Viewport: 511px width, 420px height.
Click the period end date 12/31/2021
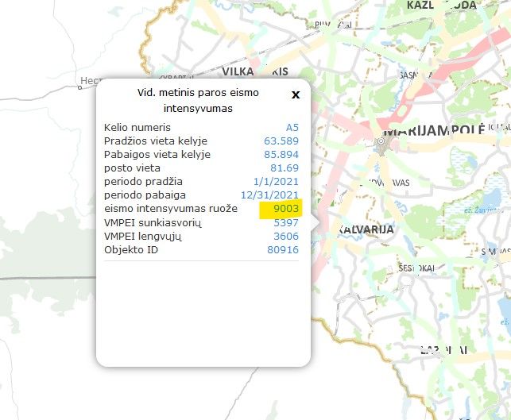(269, 195)
